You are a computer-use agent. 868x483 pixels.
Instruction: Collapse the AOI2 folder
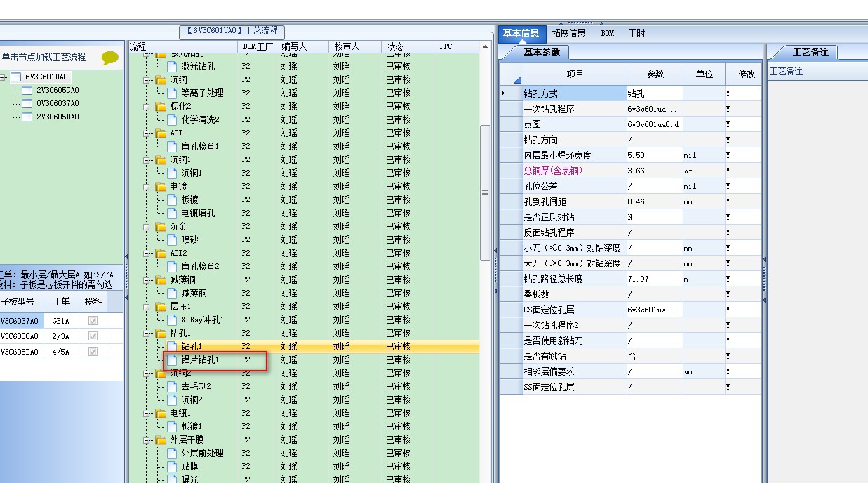click(x=148, y=253)
